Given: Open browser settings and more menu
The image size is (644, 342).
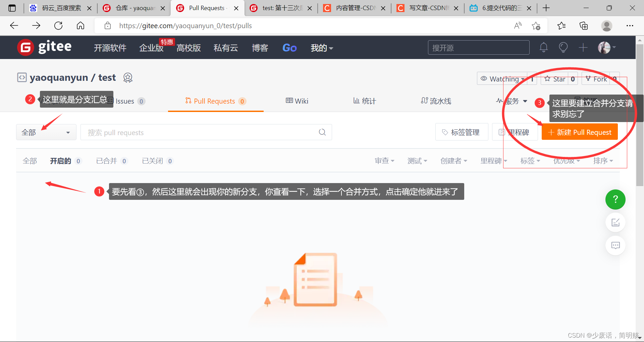Looking at the screenshot, I should (x=630, y=25).
